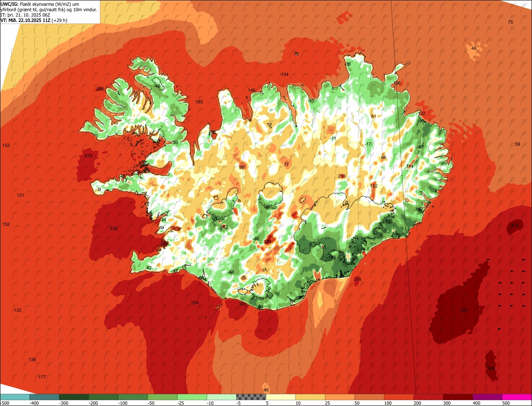Click the '310' value on the south coast
The image size is (532, 406).
pos(243,304)
